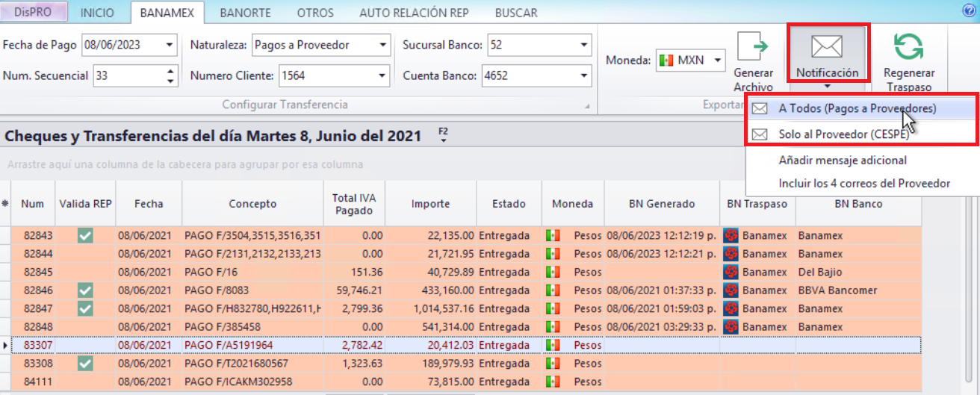Expand the Numero Cliente dropdown
Image resolution: width=980 pixels, height=395 pixels.
382,75
